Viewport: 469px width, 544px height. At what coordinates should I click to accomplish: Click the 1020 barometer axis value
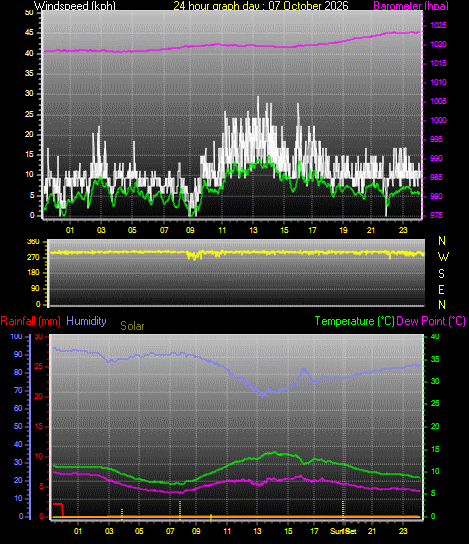[x=438, y=44]
